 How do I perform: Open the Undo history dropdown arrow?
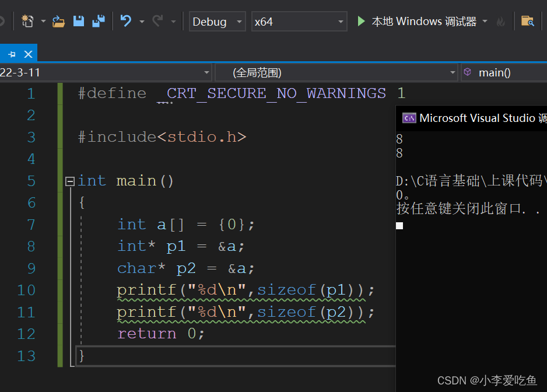(x=142, y=22)
